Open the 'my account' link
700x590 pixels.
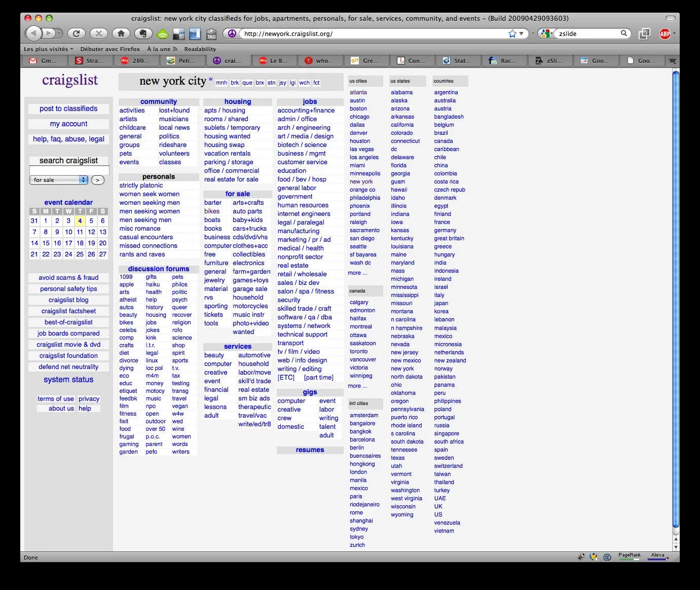[x=68, y=124]
